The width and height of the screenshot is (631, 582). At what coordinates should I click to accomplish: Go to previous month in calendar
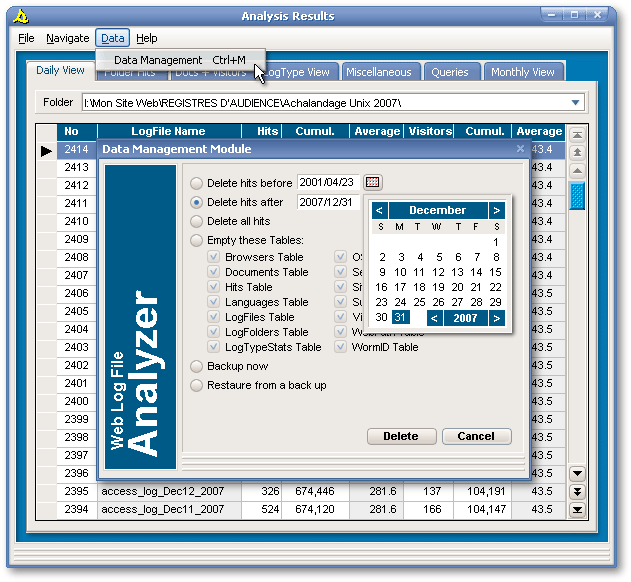pos(379,210)
